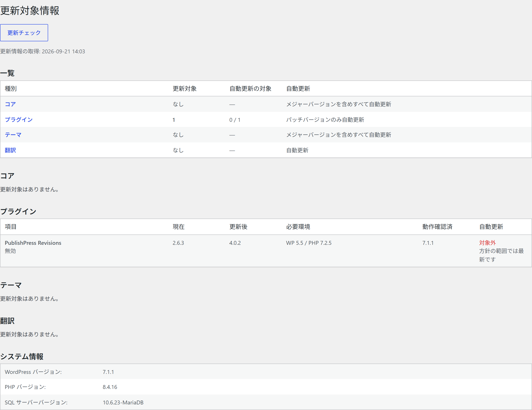Click the 一覧 heading
This screenshot has width=532, height=410.
point(7,73)
